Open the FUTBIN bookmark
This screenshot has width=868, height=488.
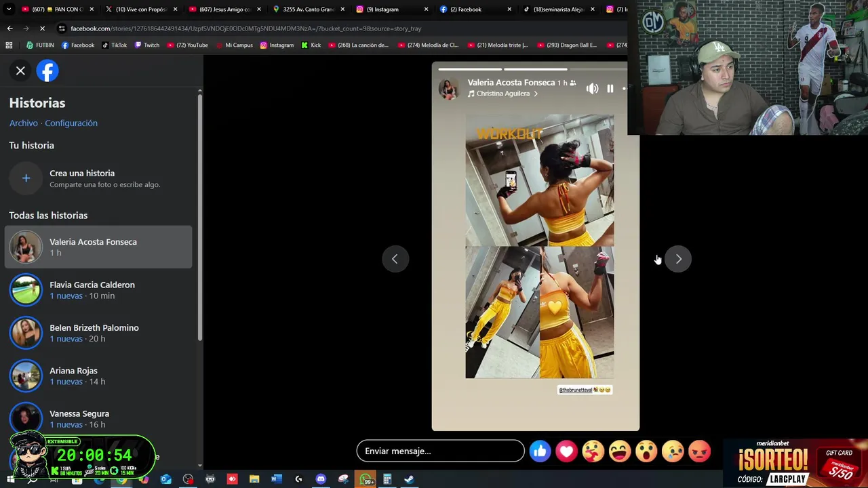[x=40, y=45]
